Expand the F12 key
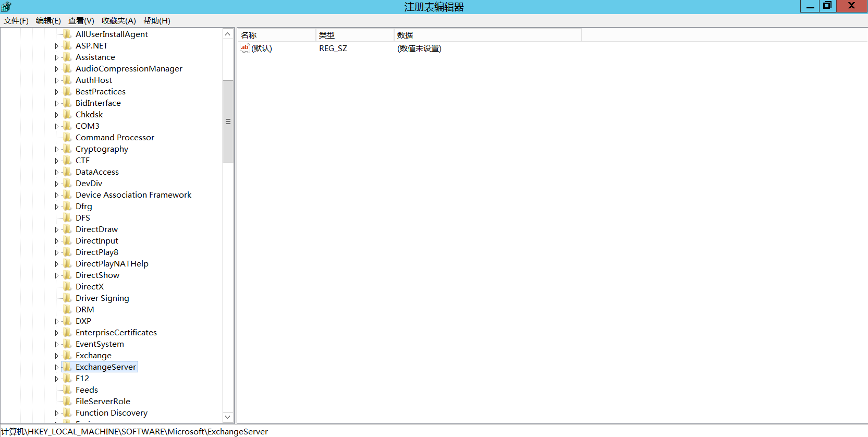The width and height of the screenshot is (868, 437). (57, 379)
